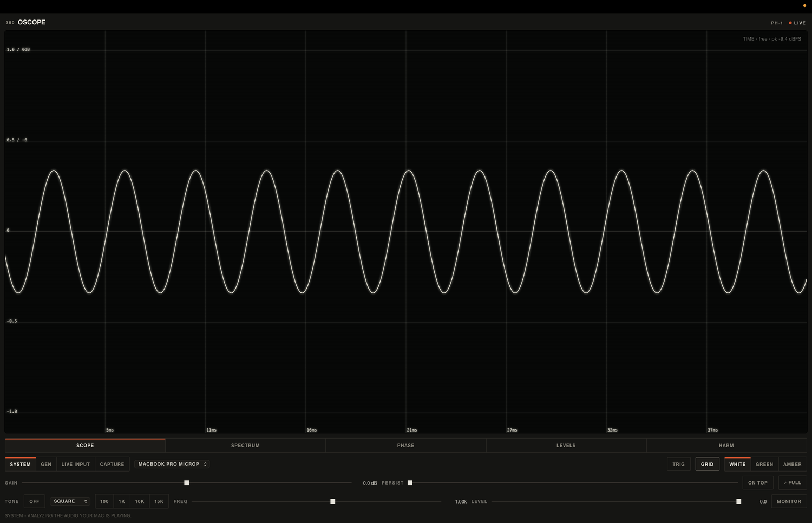Click the 0.0 level readout beside MONITOR
This screenshot has height=523, width=812.
[x=763, y=502]
